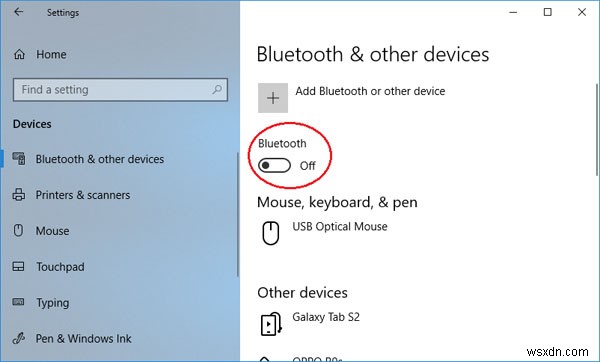This screenshot has height=362, width=600.
Task: Click the Pen & Windows Ink pen icon
Action: point(18,338)
